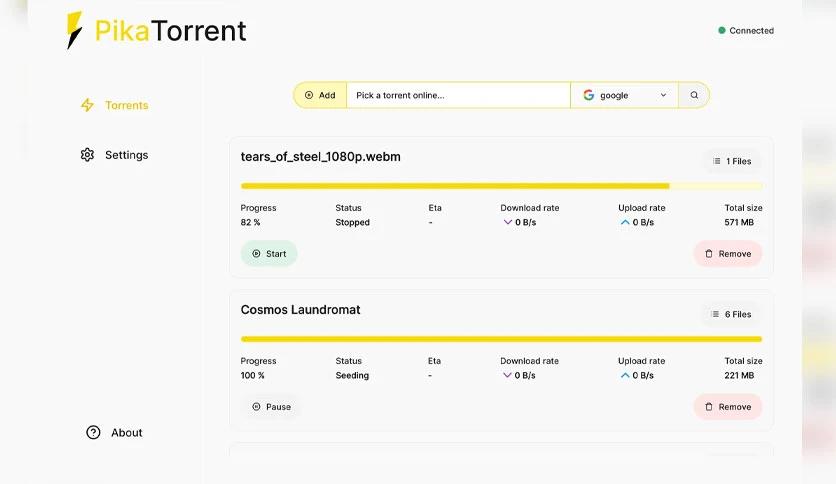
Task: Click the Settings gear icon
Action: [87, 155]
